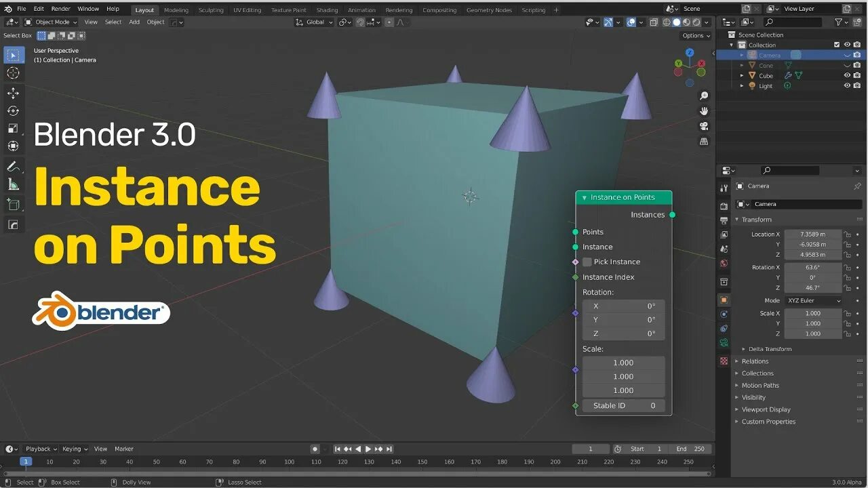This screenshot has width=868, height=488.
Task: Switch to the Modeling workspace tab
Action: pyautogui.click(x=176, y=10)
